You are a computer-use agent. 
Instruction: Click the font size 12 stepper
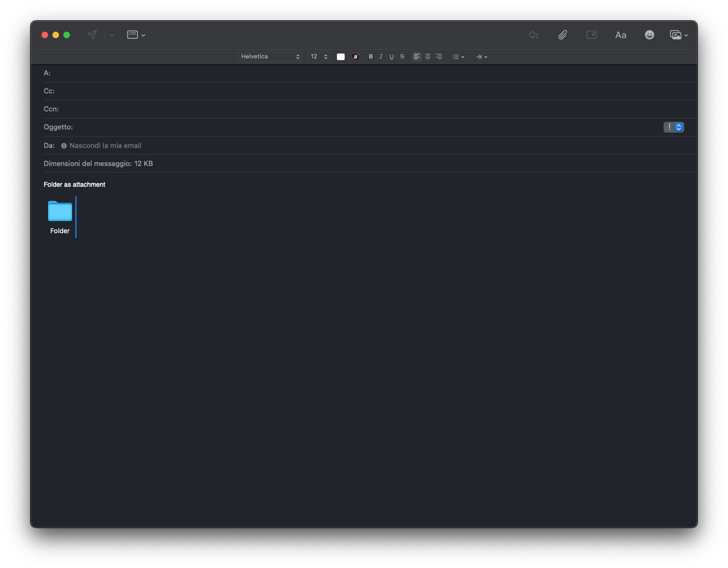tap(319, 57)
